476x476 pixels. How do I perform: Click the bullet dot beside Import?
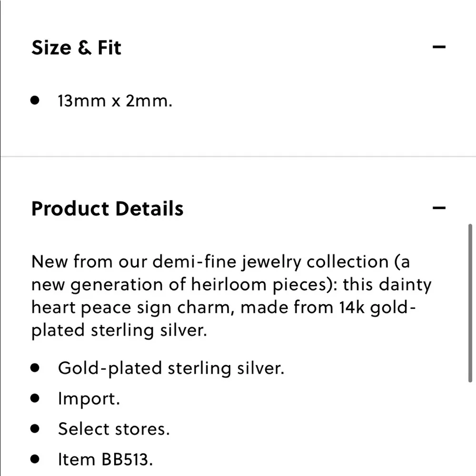coord(35,398)
